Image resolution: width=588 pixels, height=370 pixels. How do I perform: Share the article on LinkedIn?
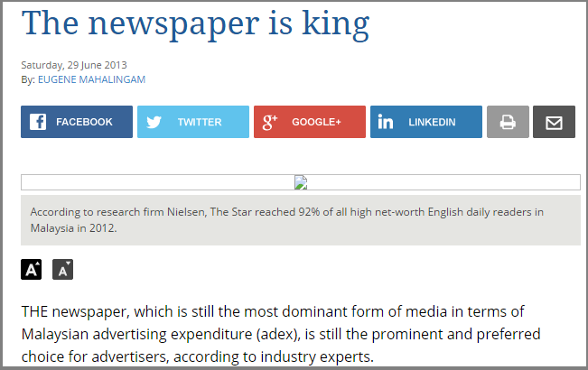pyautogui.click(x=426, y=122)
